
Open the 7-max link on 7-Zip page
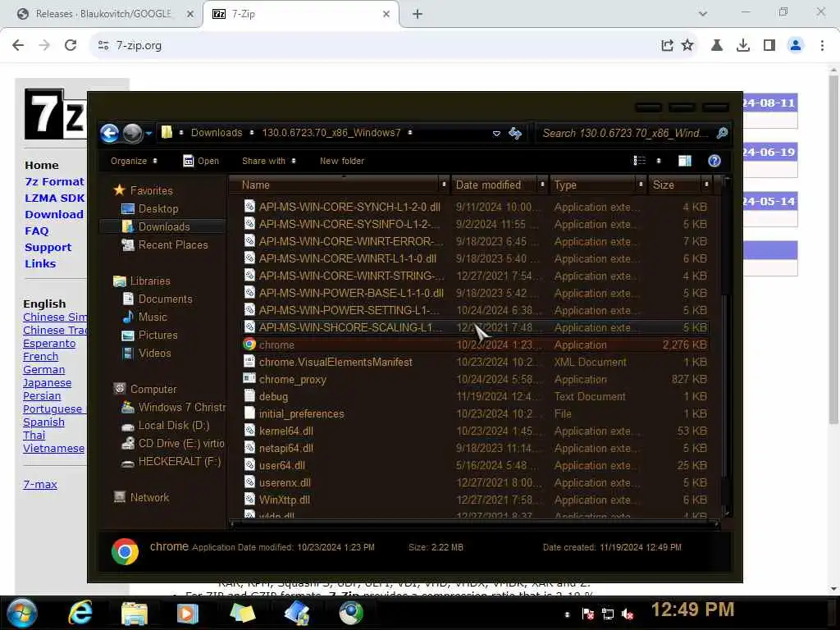coord(40,485)
